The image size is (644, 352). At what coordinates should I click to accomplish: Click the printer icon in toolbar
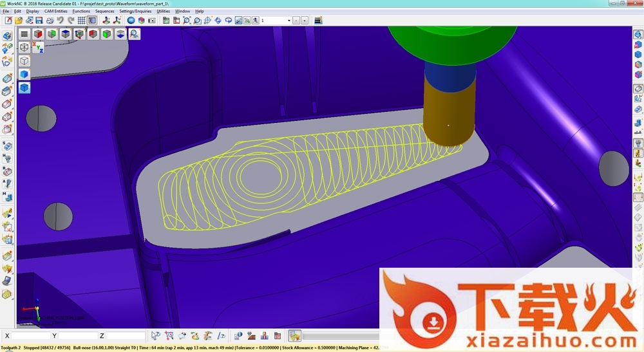50,20
